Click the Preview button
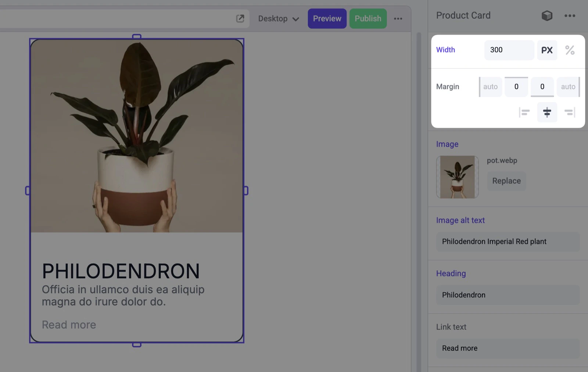The height and width of the screenshot is (372, 588). click(327, 18)
